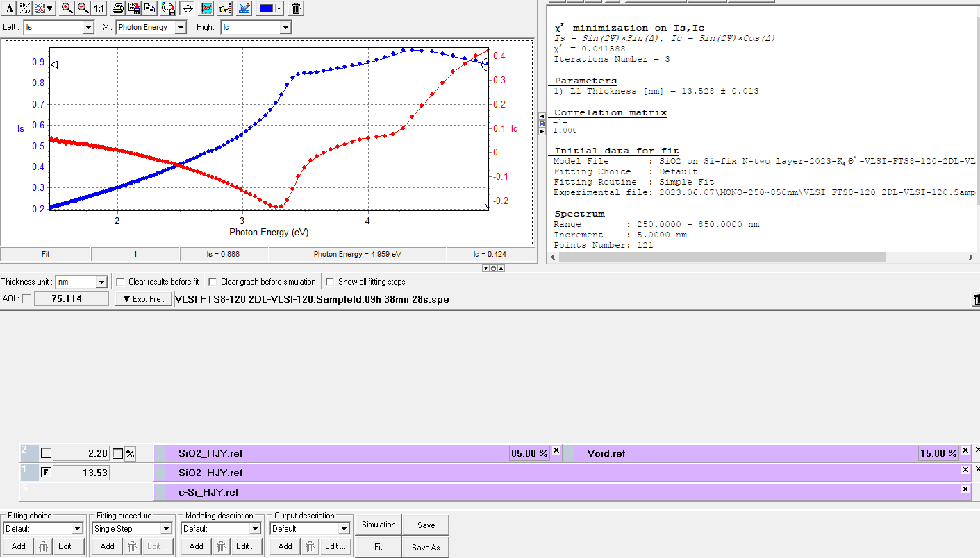Screen dimensions: 980x558
Task: Click the graph display chart icon
Action: [206, 8]
